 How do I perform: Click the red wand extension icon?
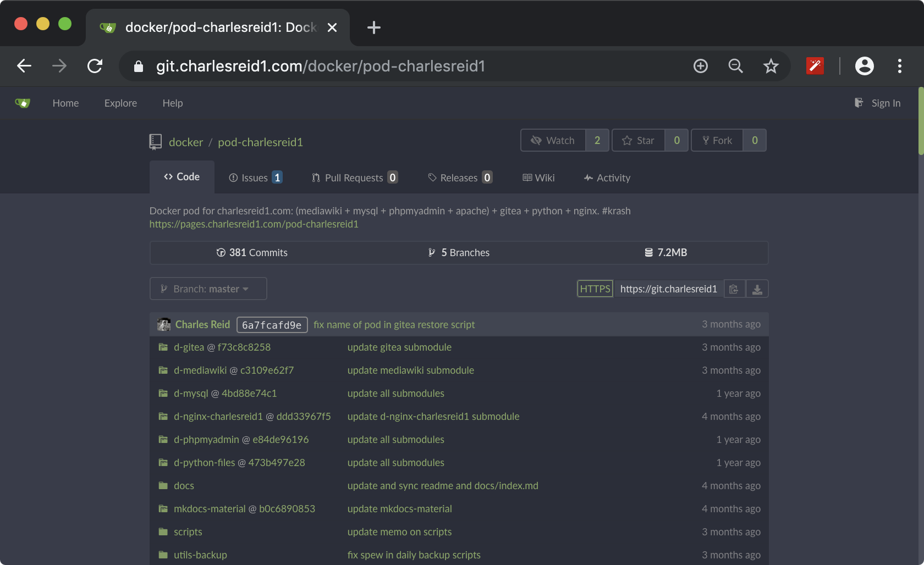coord(815,66)
